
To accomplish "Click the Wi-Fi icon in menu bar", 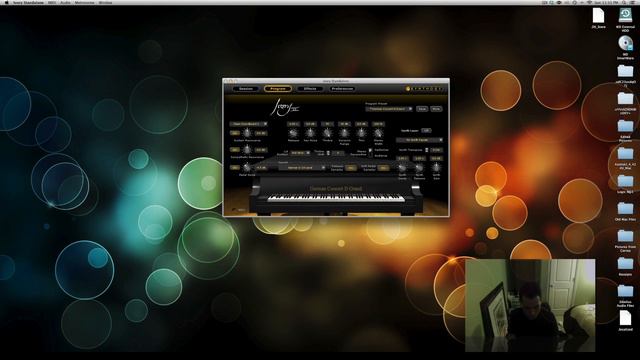I will coord(589,2).
